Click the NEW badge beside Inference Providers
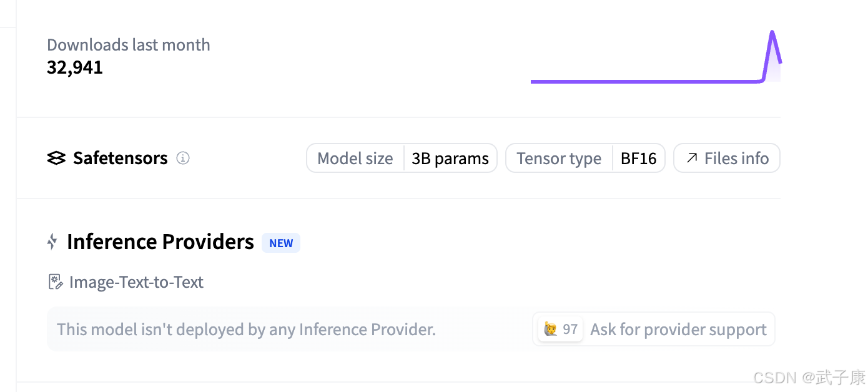This screenshot has width=868, height=392. [281, 243]
